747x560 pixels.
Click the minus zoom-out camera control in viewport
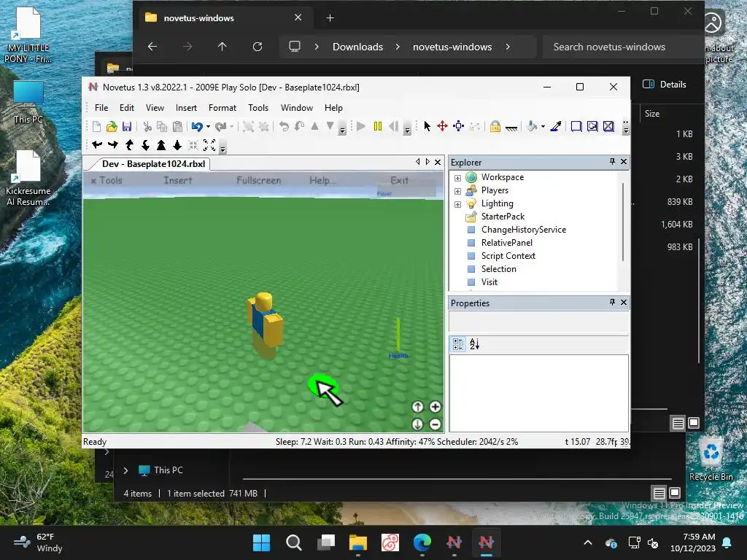click(x=435, y=424)
